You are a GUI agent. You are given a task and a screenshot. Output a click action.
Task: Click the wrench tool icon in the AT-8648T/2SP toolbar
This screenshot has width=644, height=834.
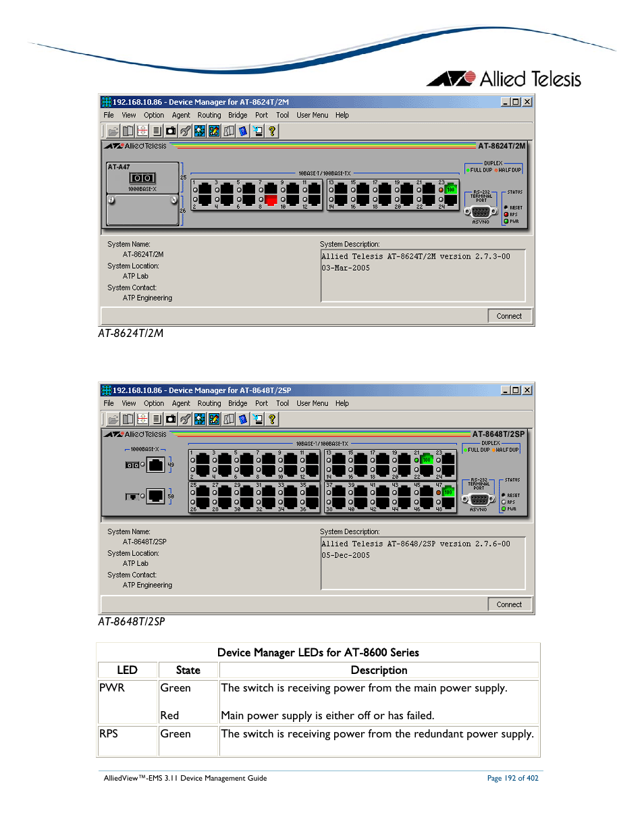point(185,419)
